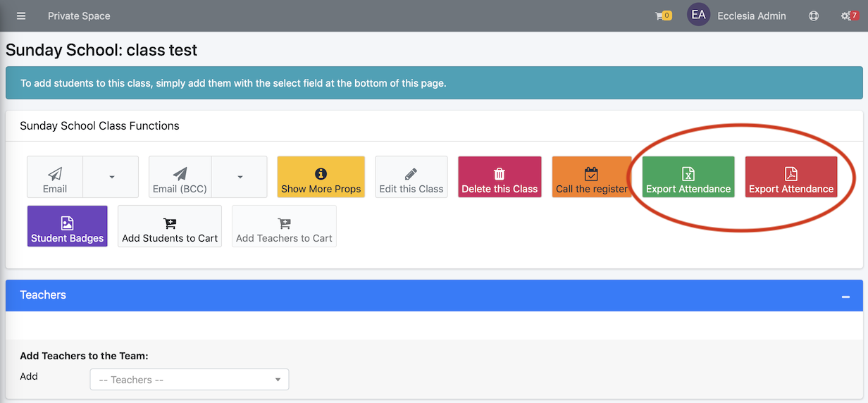Click Add Students to Cart button
The width and height of the screenshot is (868, 403).
pyautogui.click(x=170, y=226)
